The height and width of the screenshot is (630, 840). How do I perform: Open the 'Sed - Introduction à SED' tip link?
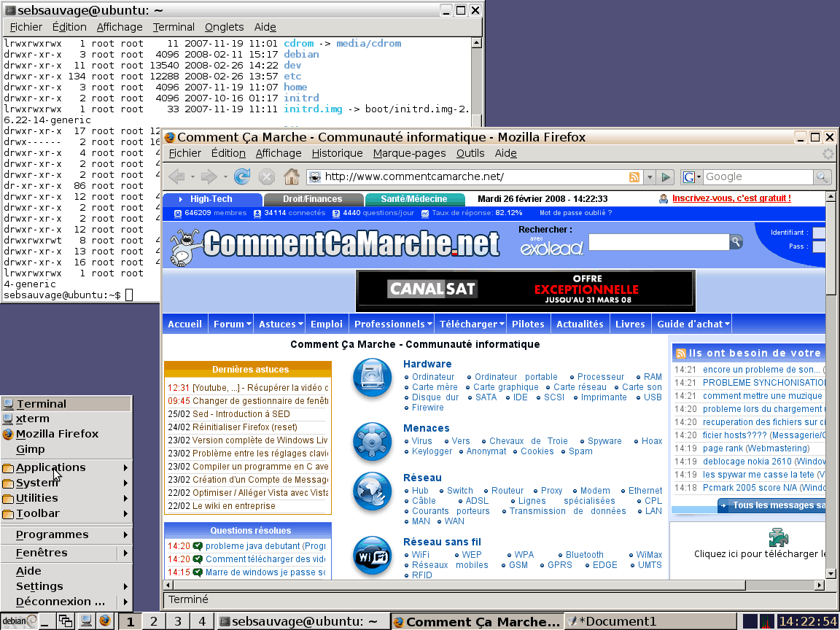pos(241,414)
